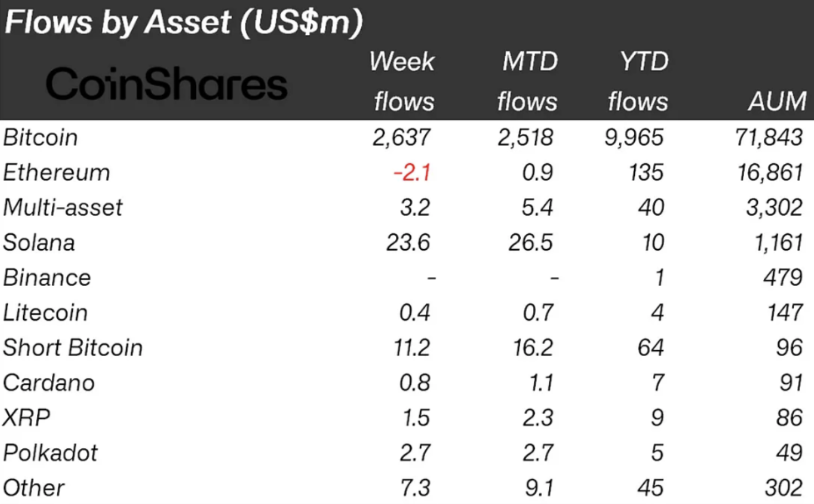
Task: Select Solana's 23.6 weekly flow value
Action: [408, 243]
